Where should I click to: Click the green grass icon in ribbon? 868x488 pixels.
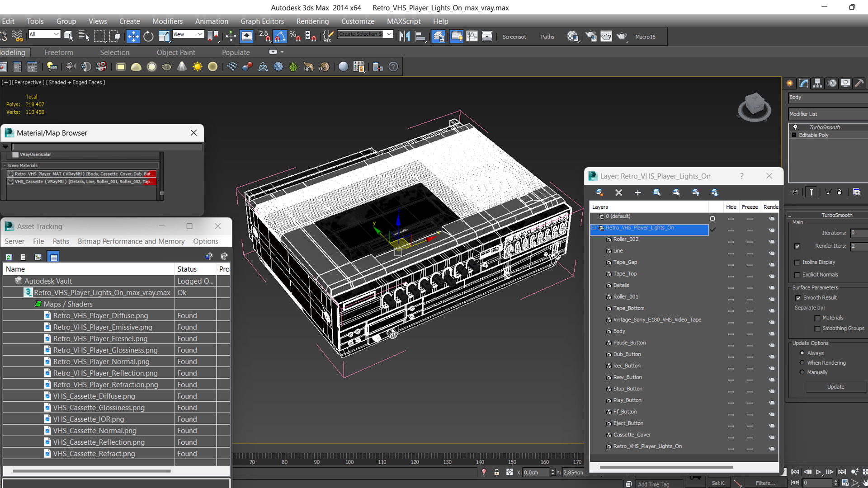coord(293,67)
